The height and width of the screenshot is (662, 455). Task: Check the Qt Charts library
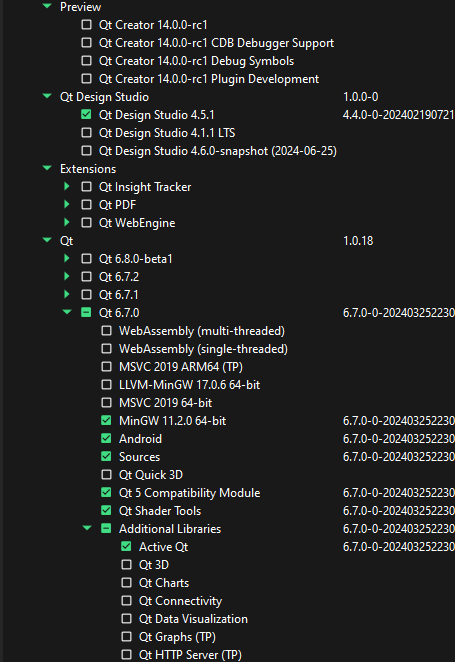126,583
